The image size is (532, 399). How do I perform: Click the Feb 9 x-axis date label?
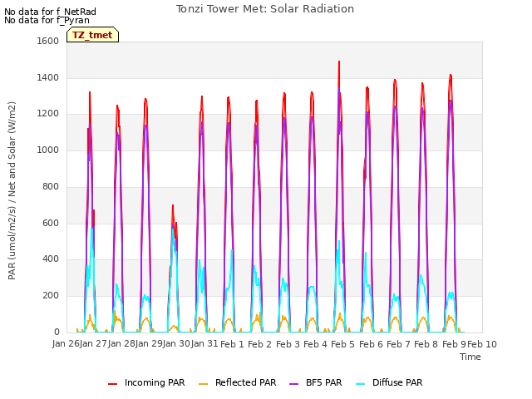click(454, 344)
